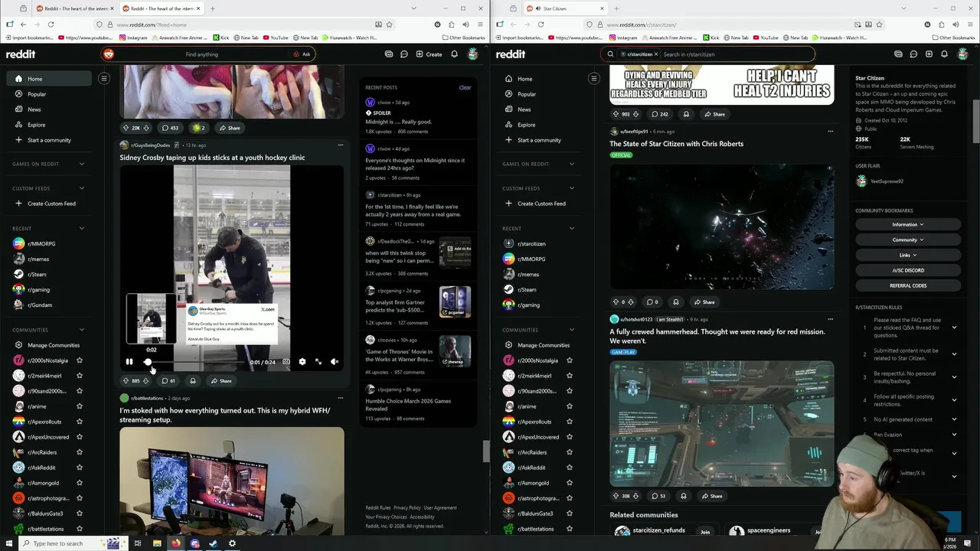This screenshot has height=551, width=980.
Task: Collapse Custom Feeds section in left window
Action: 82,188
